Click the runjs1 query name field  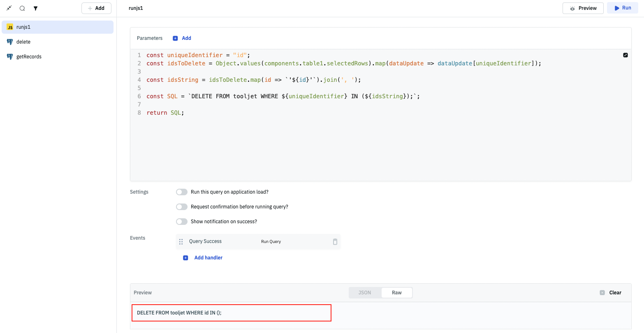136,8
